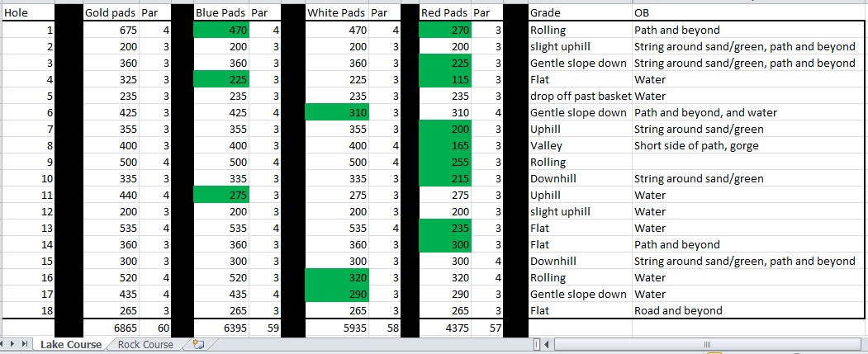Switch to the Rock Course sheet tab
Viewport: 868px width, 354px height.
145,344
